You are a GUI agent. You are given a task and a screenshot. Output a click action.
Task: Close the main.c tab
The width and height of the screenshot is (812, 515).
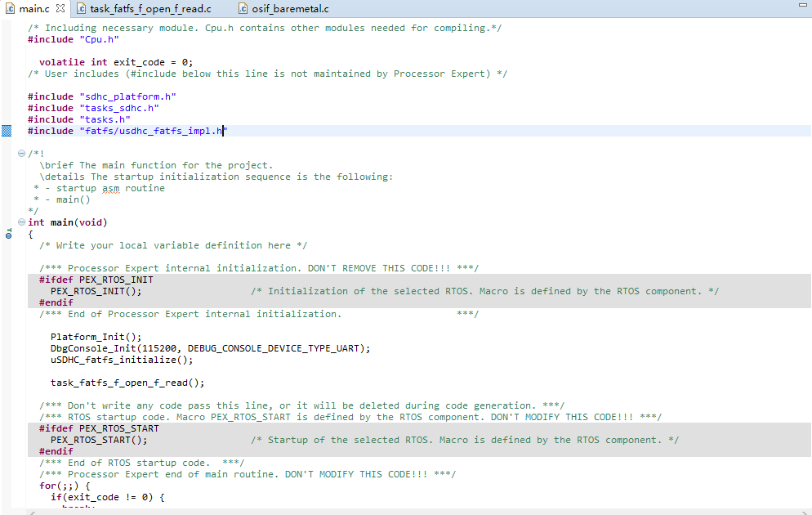tap(60, 8)
